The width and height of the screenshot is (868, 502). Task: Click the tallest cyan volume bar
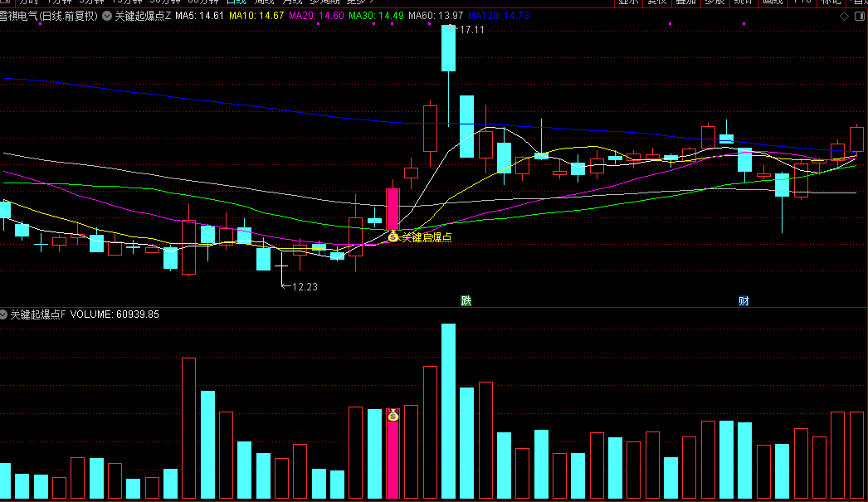pyautogui.click(x=448, y=412)
